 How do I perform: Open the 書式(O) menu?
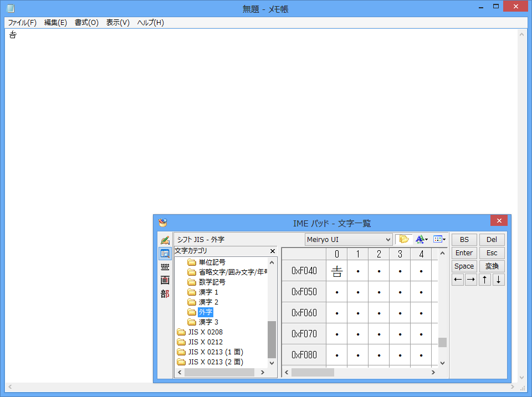[86, 23]
